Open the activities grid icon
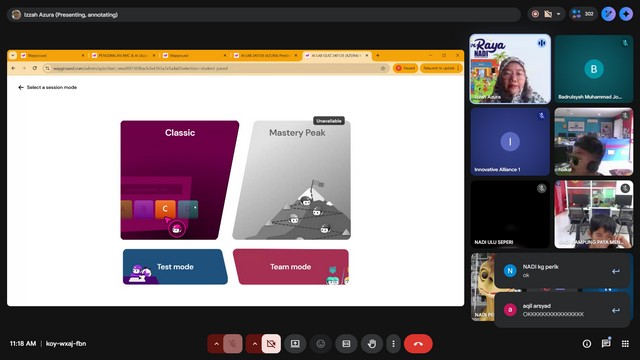Screen dimensions: 640x360 click(625, 344)
